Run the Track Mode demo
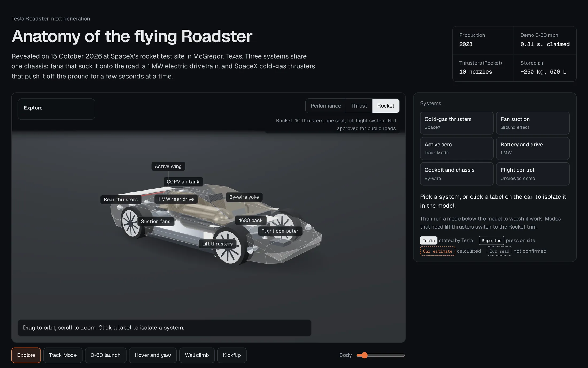Screen dimensions: 588x368 pos(63,355)
